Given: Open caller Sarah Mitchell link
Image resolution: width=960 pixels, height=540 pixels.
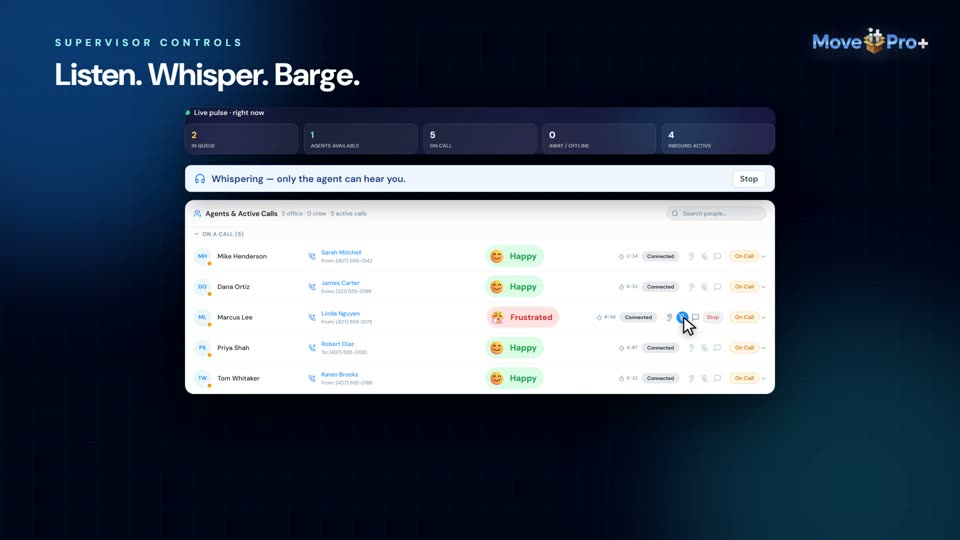Looking at the screenshot, I should click(x=341, y=252).
